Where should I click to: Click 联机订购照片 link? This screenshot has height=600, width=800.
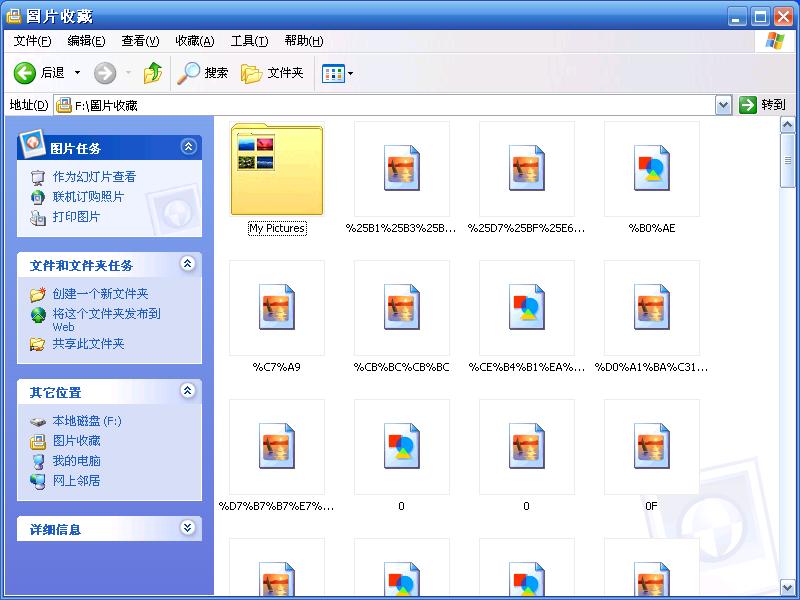pos(88,196)
